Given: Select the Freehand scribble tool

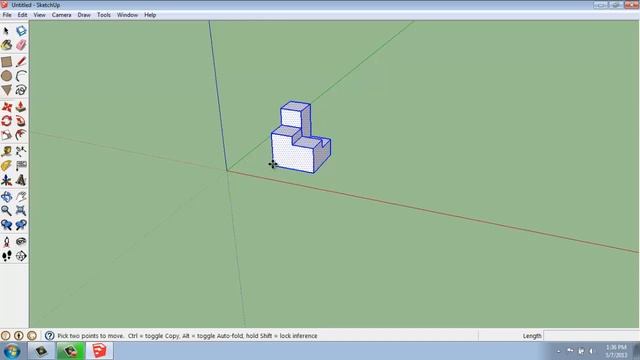Looking at the screenshot, I should coord(21,90).
